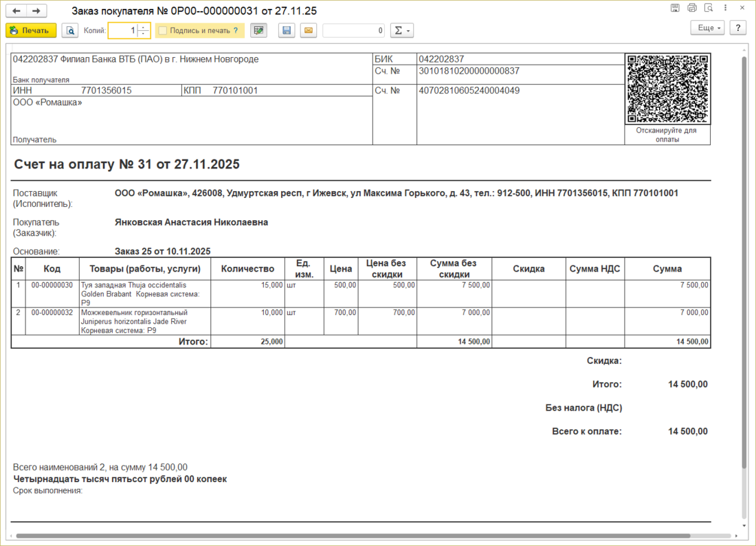
Task: Enable the Подпись и печать checkbox
Action: tap(163, 30)
